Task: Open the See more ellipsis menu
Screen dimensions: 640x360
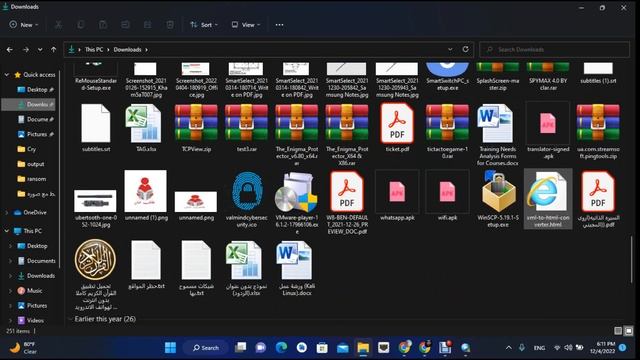Action: (x=279, y=25)
